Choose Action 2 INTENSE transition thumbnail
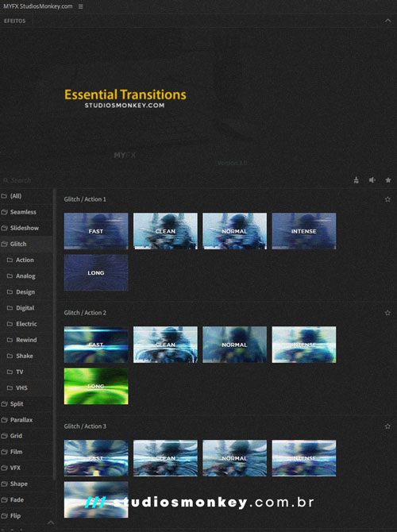The height and width of the screenshot is (532, 397). click(303, 345)
